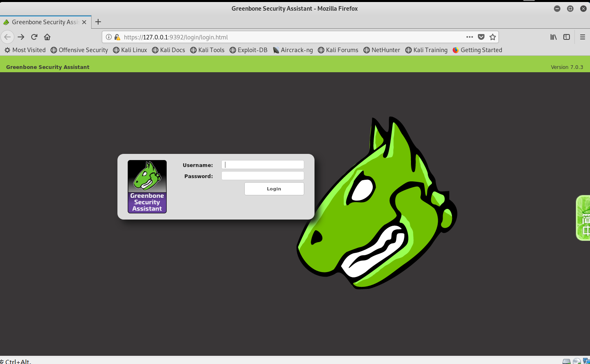Click the green input method widget
The height and width of the screenshot is (364, 590).
[x=583, y=218]
